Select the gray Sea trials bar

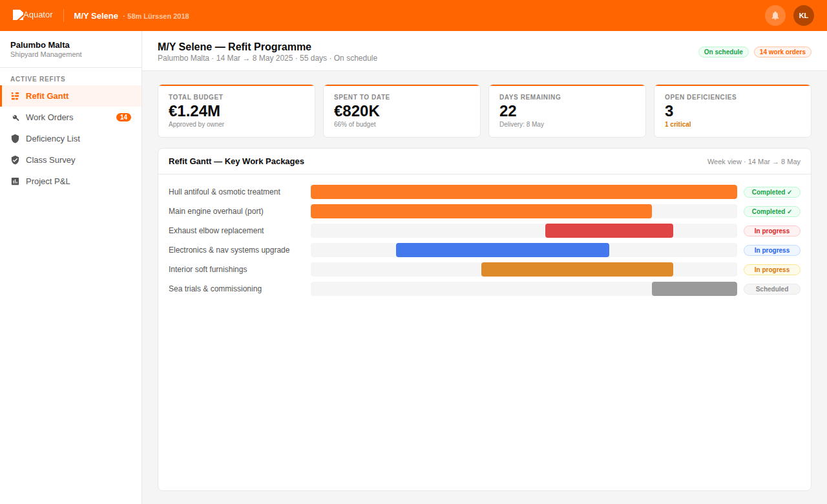click(x=695, y=289)
